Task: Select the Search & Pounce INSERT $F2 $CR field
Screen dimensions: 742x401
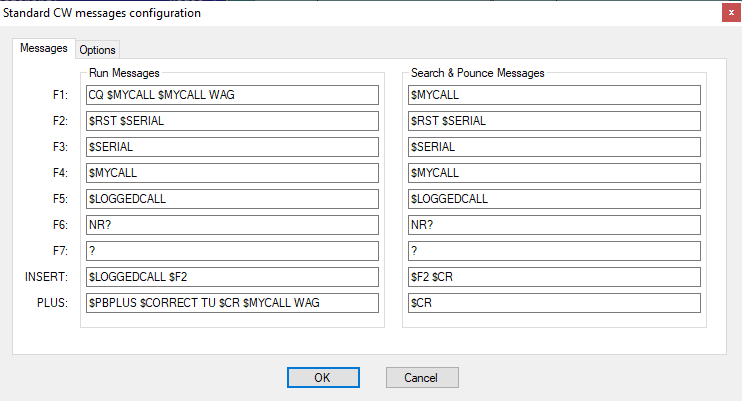Action: tap(554, 277)
